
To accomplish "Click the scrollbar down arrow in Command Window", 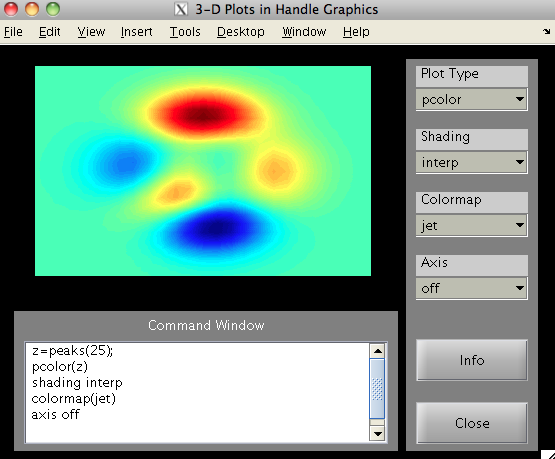I will (x=377, y=434).
